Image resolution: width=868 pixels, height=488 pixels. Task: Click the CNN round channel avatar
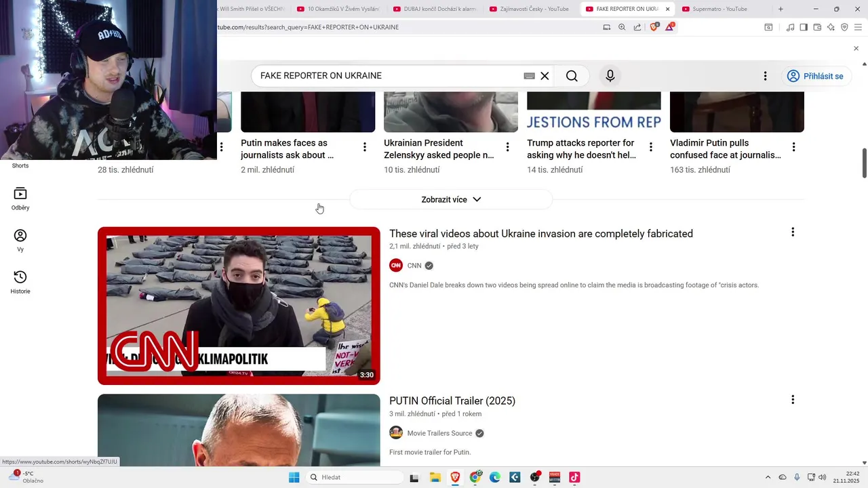tap(396, 266)
